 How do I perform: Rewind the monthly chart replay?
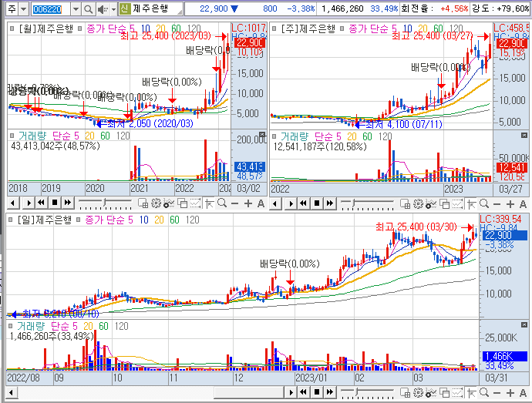click(42, 203)
